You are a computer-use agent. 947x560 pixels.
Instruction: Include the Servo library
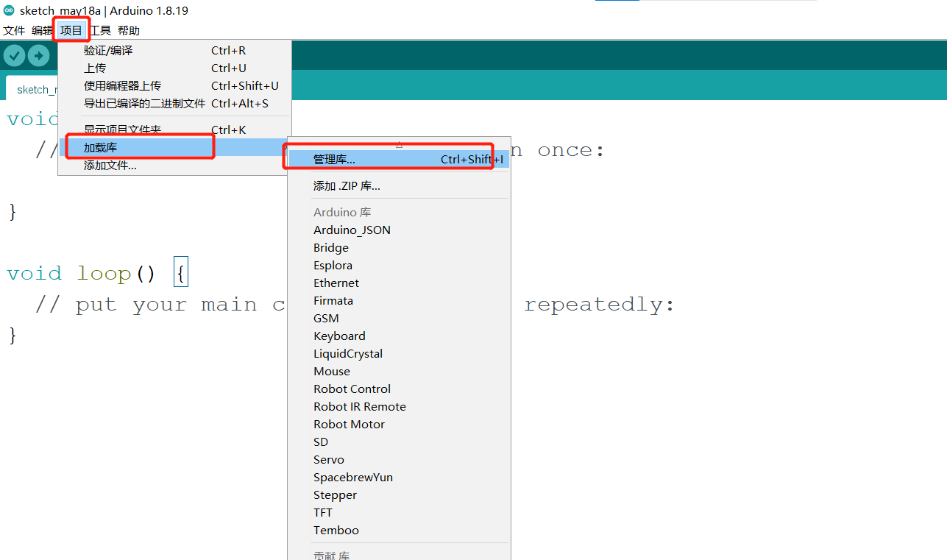[329, 460]
